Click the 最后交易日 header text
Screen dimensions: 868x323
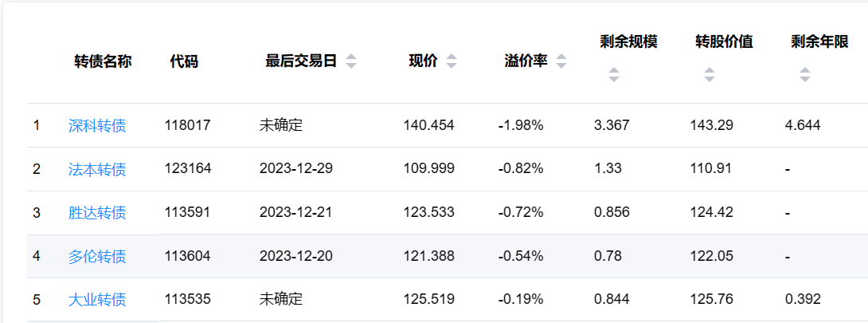tap(301, 61)
